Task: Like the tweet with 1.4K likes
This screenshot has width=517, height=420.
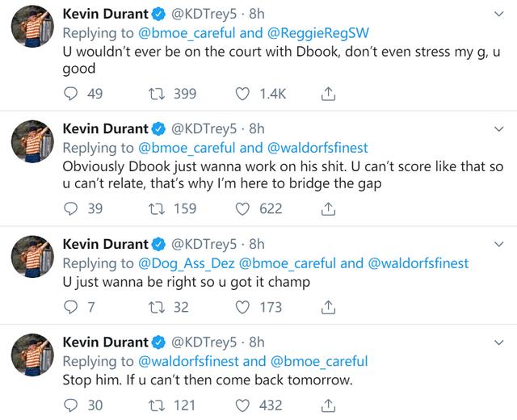Action: (242, 94)
